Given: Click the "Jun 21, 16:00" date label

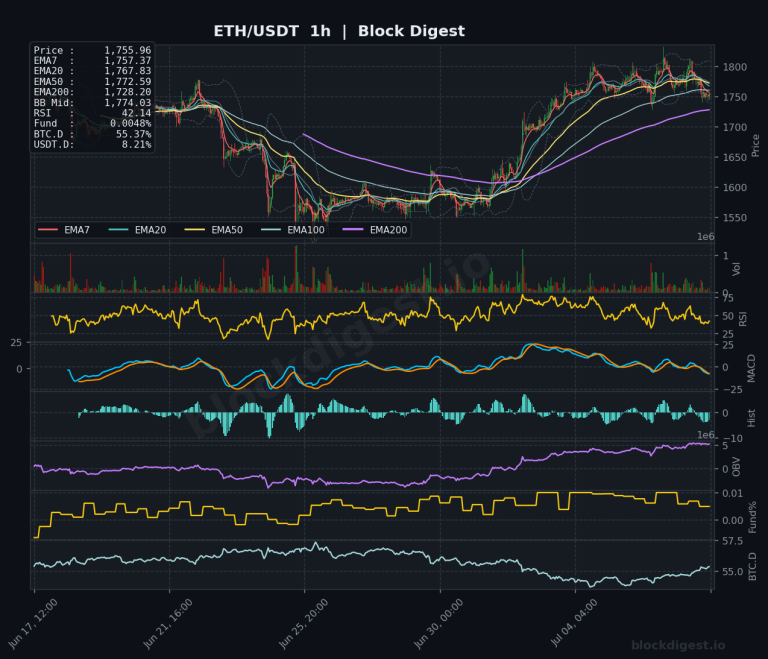Looking at the screenshot, I should [168, 624].
